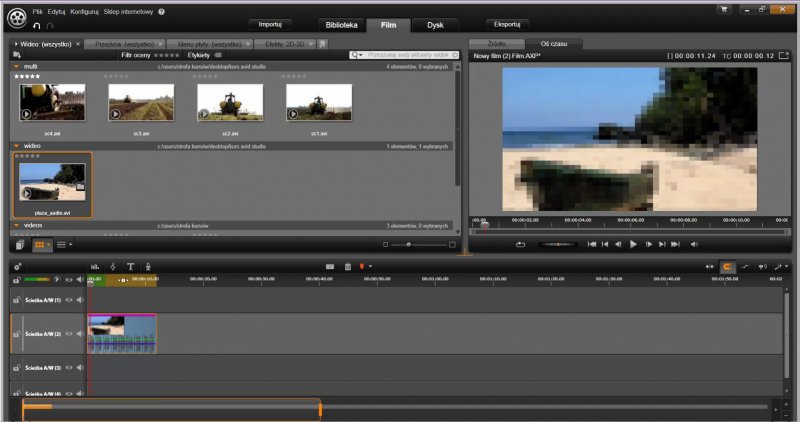
Task: Click the shopping cart icon
Action: coord(723,9)
